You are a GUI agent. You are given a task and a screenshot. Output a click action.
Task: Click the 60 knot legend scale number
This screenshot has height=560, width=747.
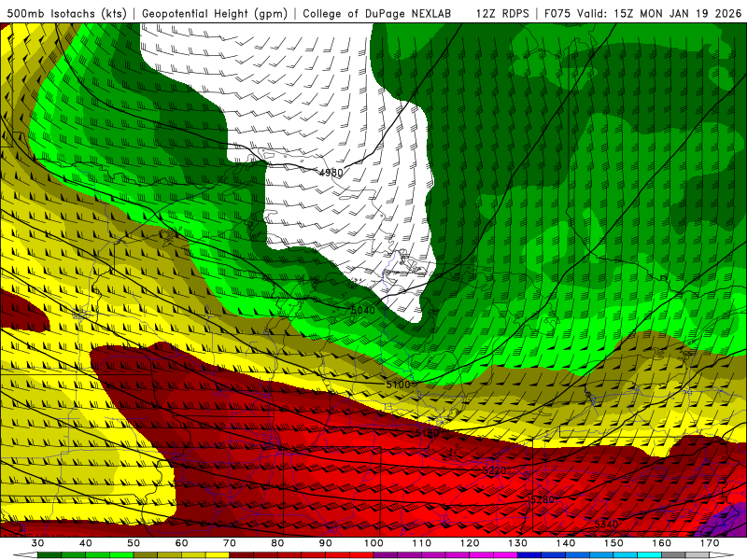click(x=181, y=543)
